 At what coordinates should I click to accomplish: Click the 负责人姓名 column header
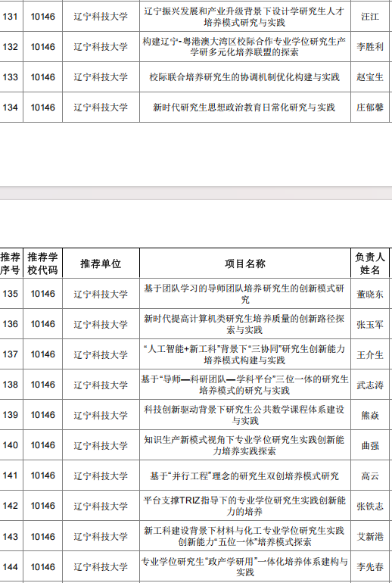370,263
